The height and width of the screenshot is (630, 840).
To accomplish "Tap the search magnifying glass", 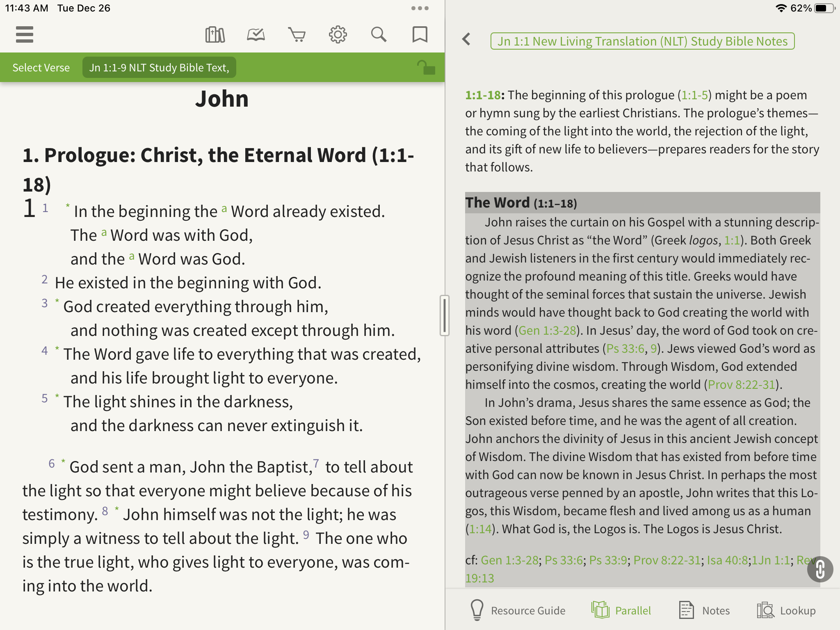I will pyautogui.click(x=379, y=35).
